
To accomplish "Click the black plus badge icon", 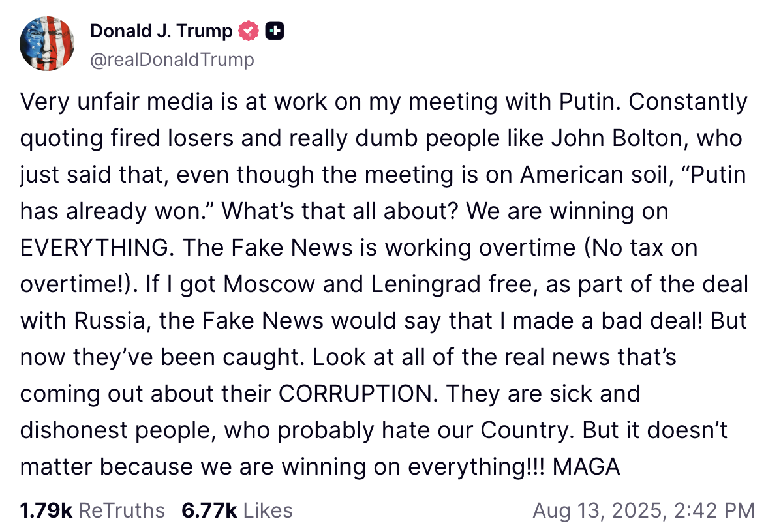I will click(275, 31).
